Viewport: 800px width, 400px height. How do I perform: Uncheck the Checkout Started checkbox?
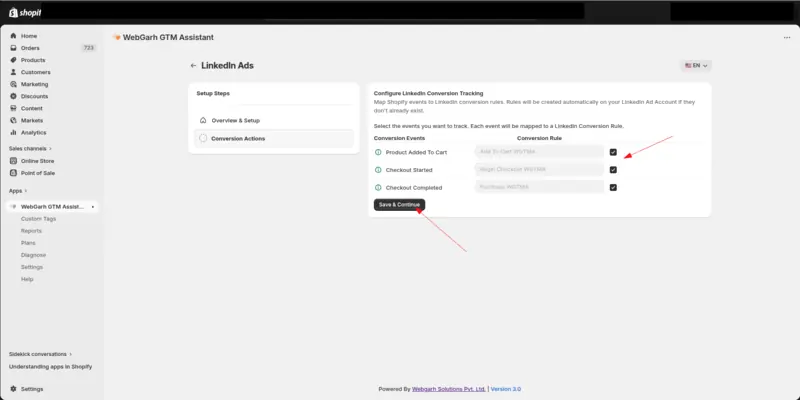point(613,170)
